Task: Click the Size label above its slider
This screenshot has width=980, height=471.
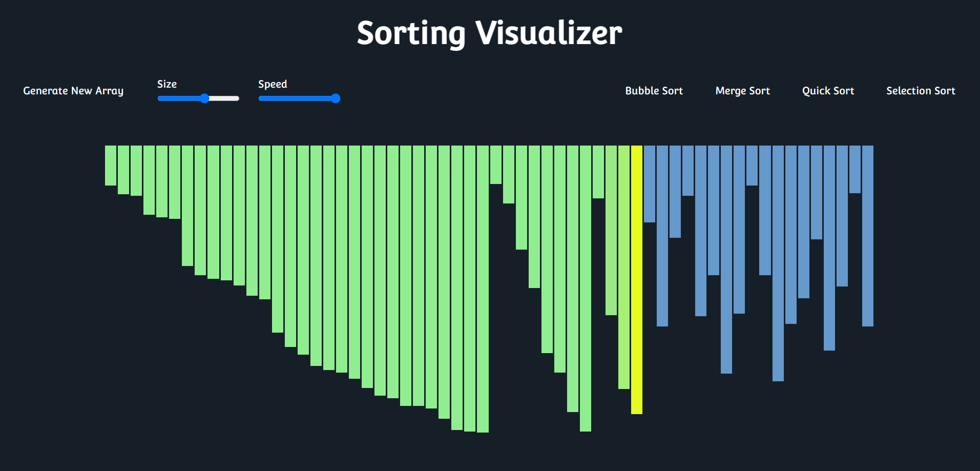Action: [x=166, y=84]
